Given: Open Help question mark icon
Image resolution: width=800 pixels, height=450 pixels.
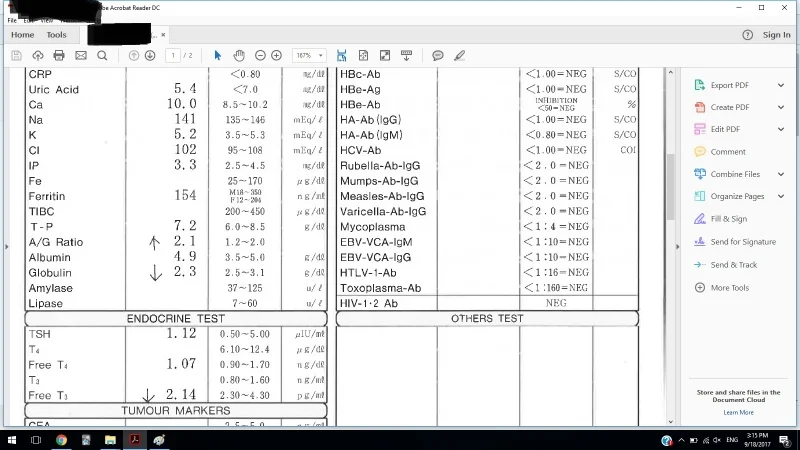Looking at the screenshot, I should pos(747,35).
